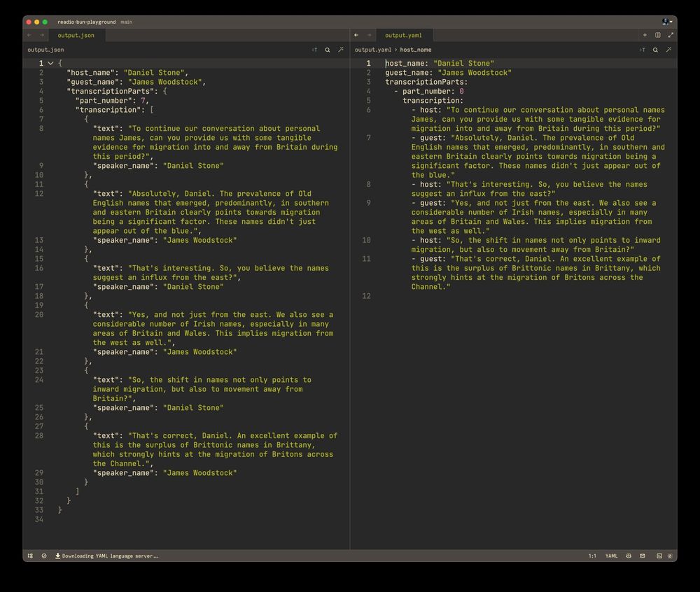Collapse the fold chevron on JSON line 1
Image resolution: width=700 pixels, height=592 pixels.
coord(50,64)
